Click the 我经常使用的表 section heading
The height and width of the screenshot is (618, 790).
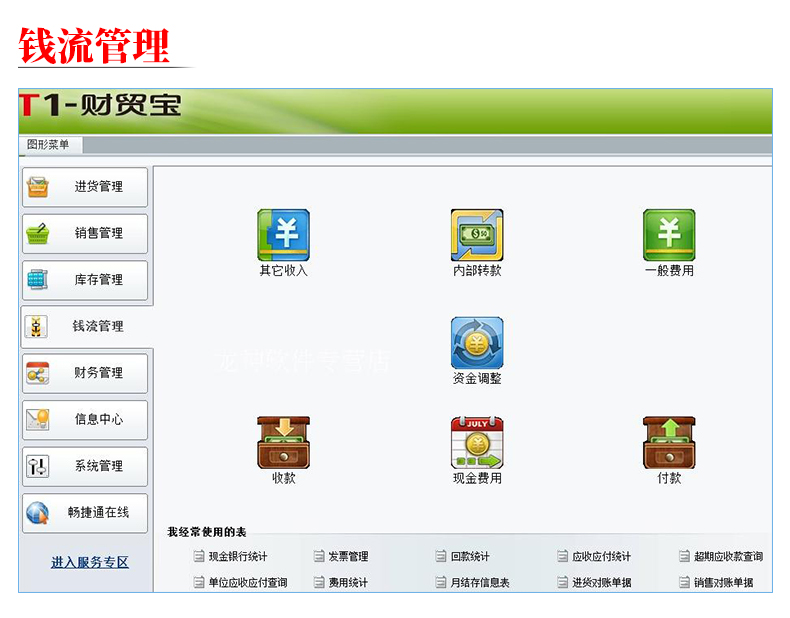pyautogui.click(x=207, y=532)
